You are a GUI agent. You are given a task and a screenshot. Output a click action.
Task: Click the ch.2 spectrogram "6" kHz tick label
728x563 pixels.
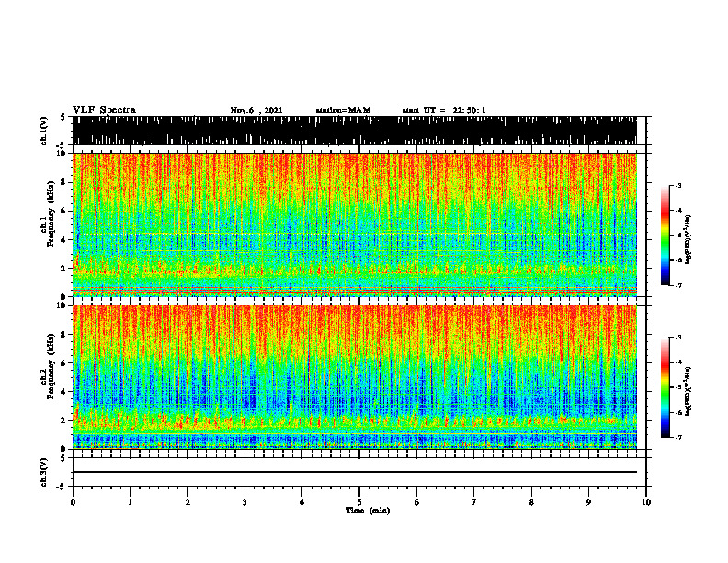63,363
